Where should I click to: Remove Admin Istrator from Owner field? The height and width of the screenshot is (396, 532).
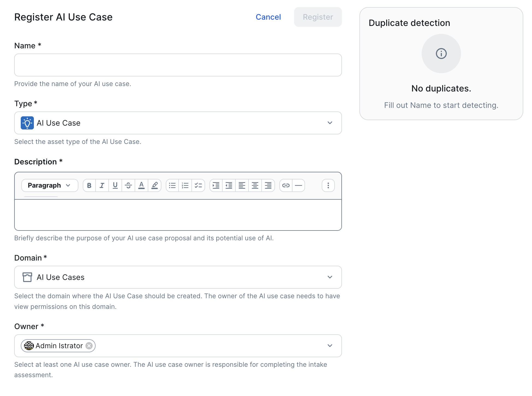pos(89,346)
